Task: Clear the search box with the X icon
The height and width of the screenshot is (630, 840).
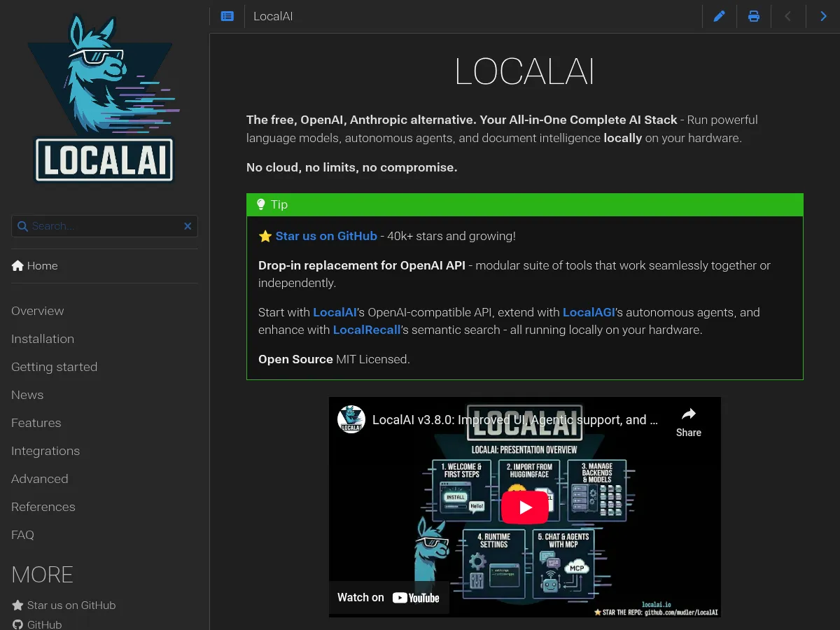Action: click(188, 226)
